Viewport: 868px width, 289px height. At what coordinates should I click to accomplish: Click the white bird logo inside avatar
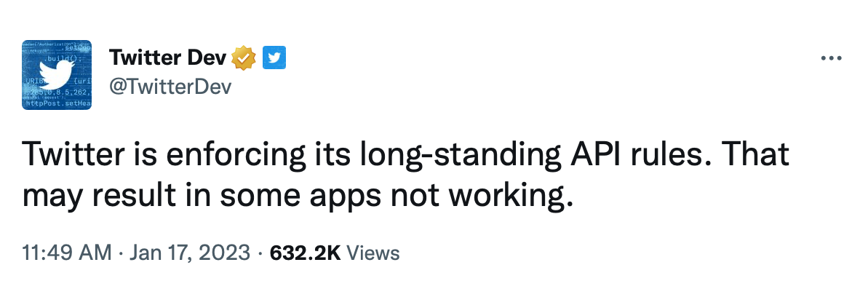click(x=57, y=74)
